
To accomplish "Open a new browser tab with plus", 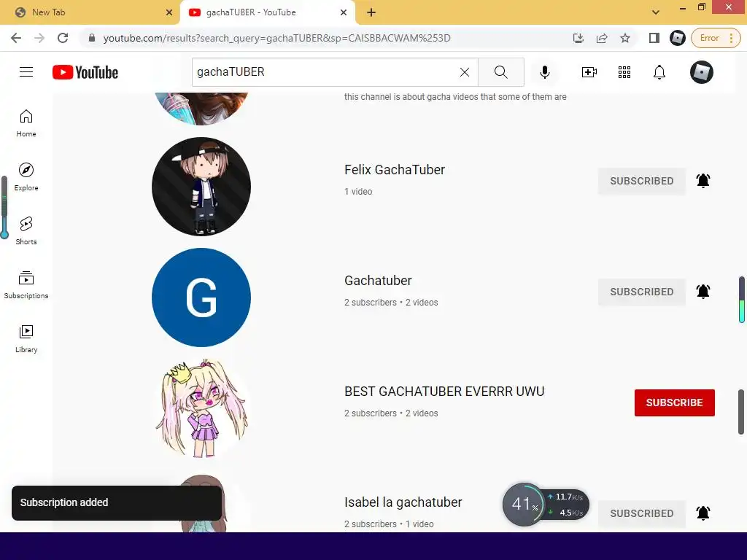I will (x=371, y=12).
